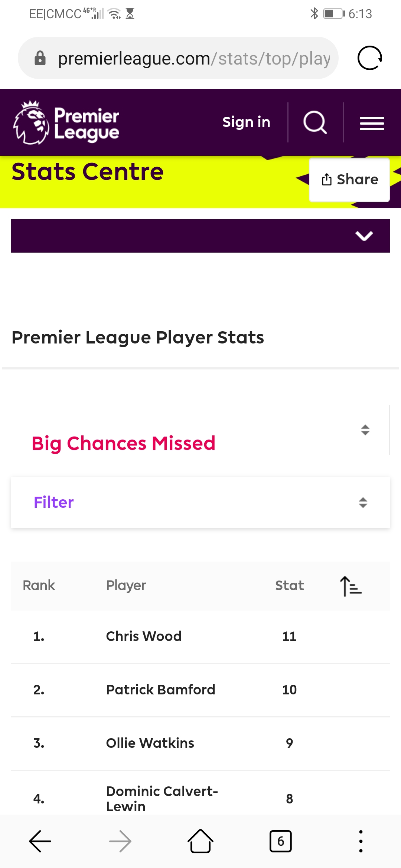Open the hamburger menu
Screen dimensions: 401x868
[372, 123]
